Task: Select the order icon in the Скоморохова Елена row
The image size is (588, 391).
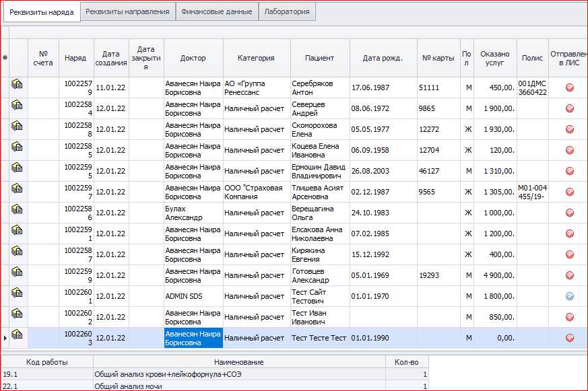Action: pos(17,129)
